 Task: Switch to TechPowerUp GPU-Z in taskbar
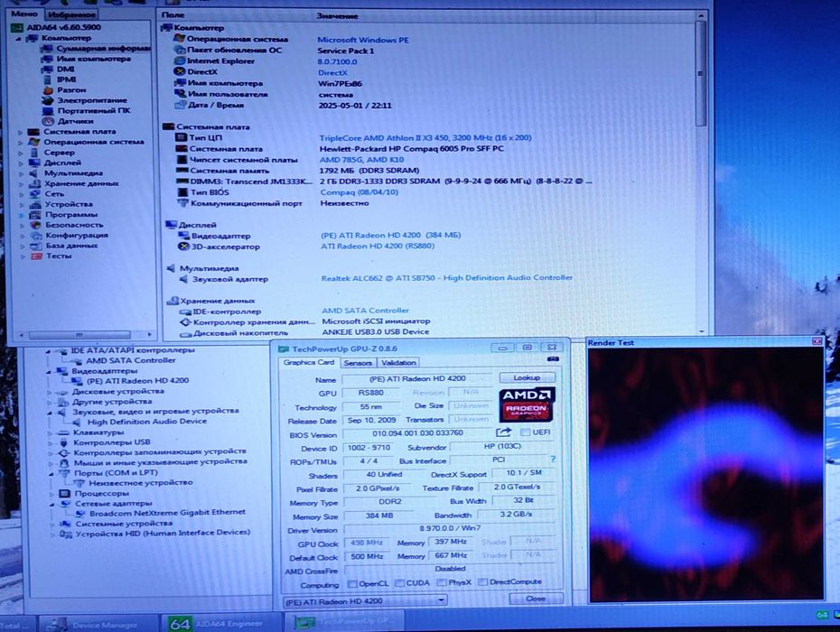pos(346,622)
